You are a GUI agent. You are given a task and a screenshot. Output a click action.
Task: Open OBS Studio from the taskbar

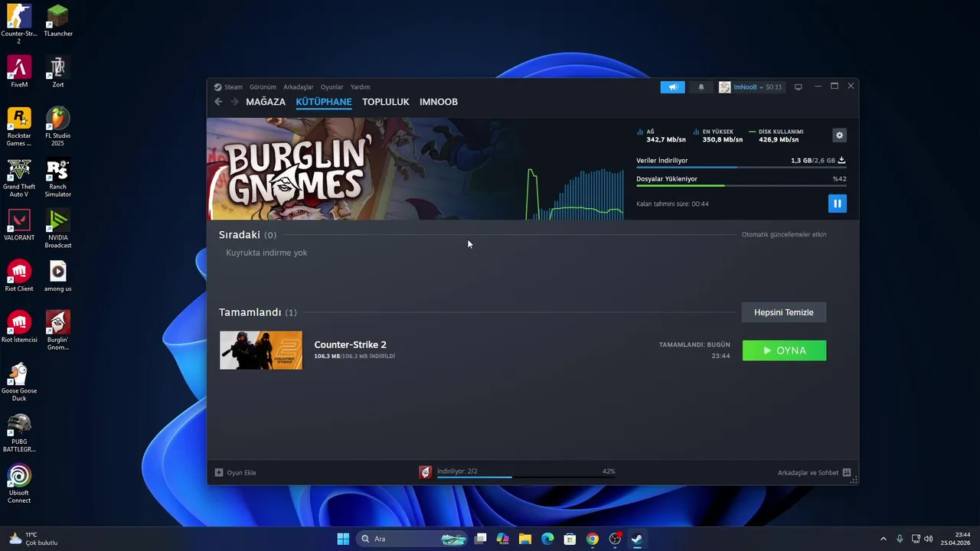[x=615, y=539]
